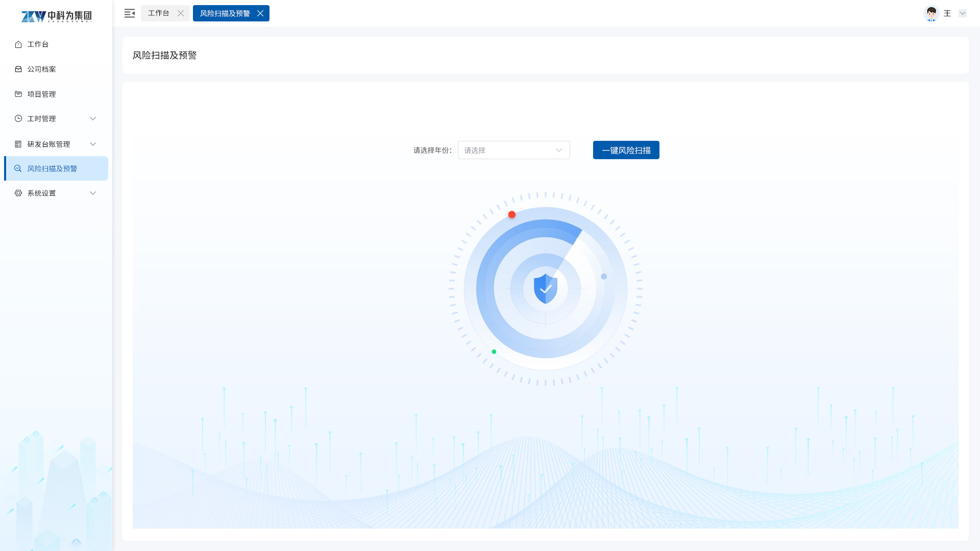Click the sidebar collapse hamburger icon
This screenshot has width=980, height=551.
coord(130,13)
